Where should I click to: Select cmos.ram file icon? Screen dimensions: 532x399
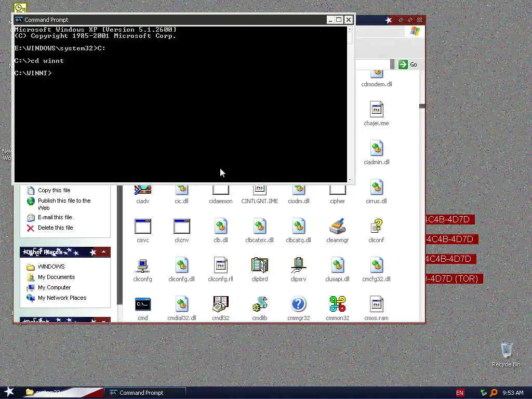coord(376,304)
